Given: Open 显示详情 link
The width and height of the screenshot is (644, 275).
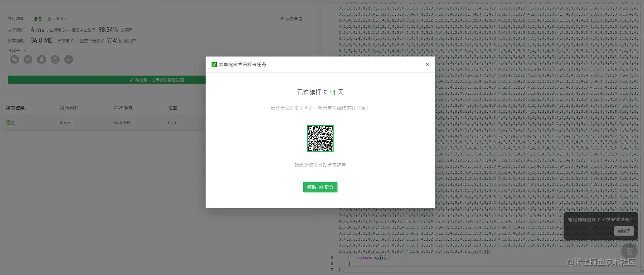Looking at the screenshot, I should pos(57,19).
